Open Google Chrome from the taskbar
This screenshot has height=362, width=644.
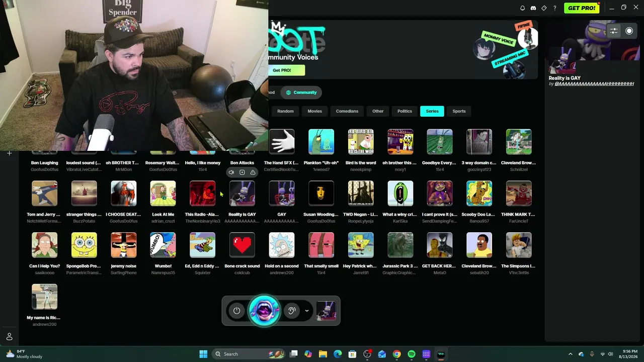(397, 354)
